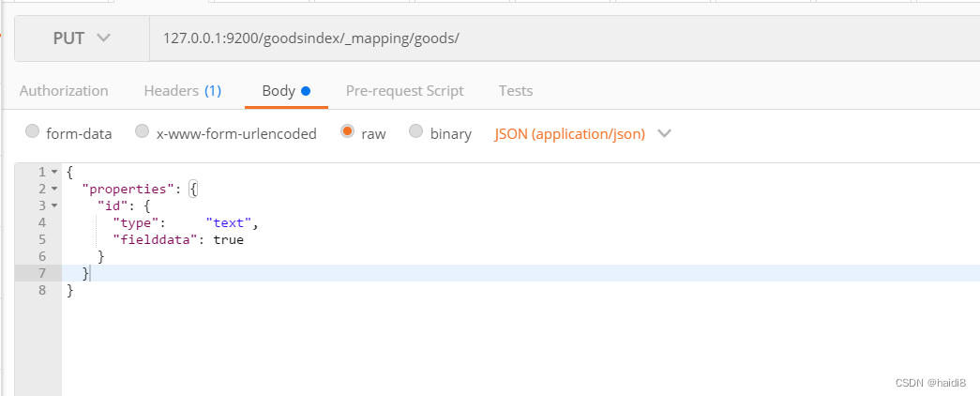Screen dimensions: 980x396
Task: Select the Body tab
Action: click(279, 91)
